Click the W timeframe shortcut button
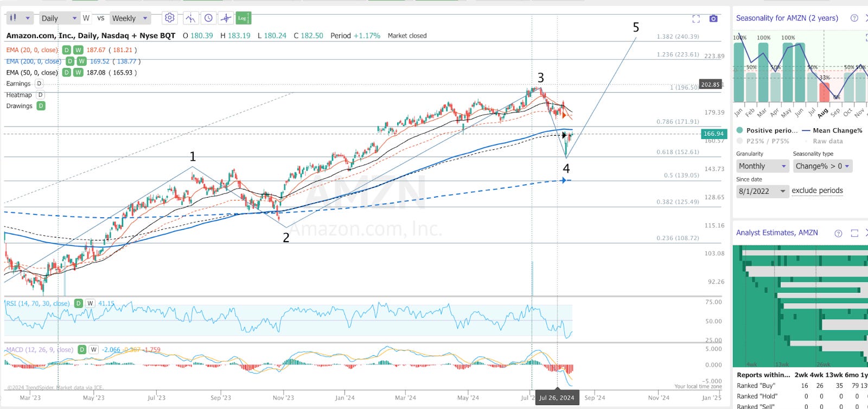The image size is (868, 409). click(86, 18)
